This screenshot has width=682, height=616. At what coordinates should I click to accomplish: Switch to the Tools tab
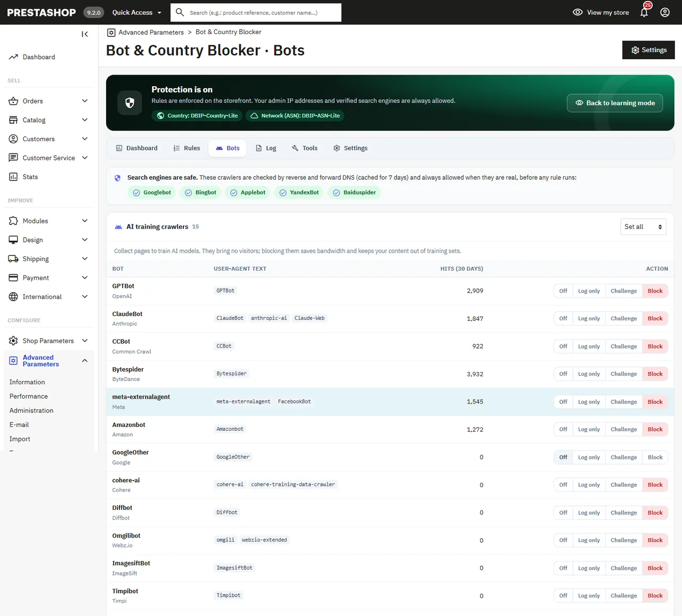[305, 148]
